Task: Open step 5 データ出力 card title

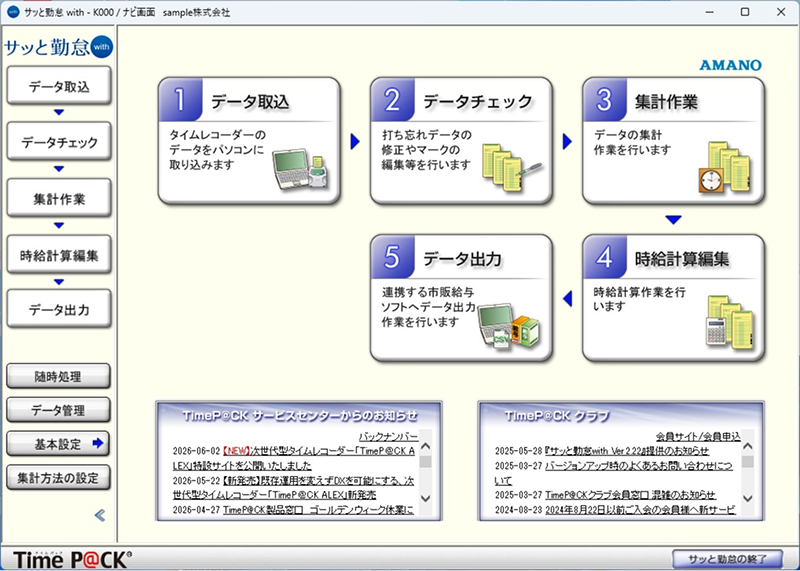Action: (x=462, y=259)
